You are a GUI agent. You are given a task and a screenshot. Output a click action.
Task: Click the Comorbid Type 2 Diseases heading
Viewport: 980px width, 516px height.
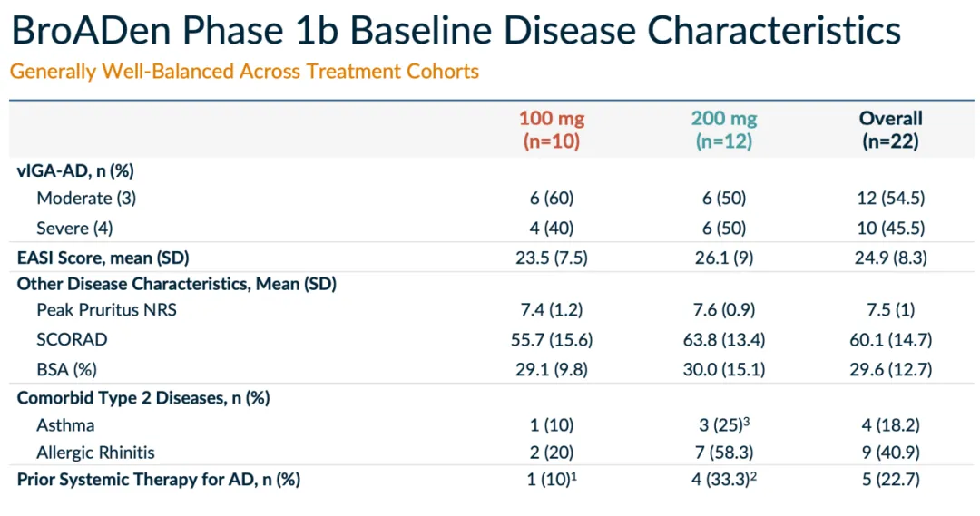point(143,397)
